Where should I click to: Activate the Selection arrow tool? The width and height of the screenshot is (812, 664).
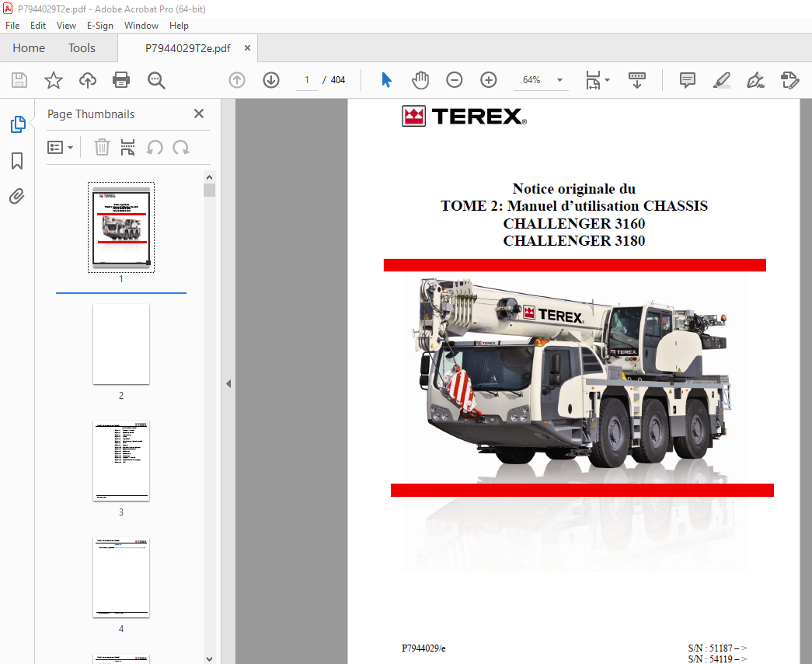coord(386,80)
